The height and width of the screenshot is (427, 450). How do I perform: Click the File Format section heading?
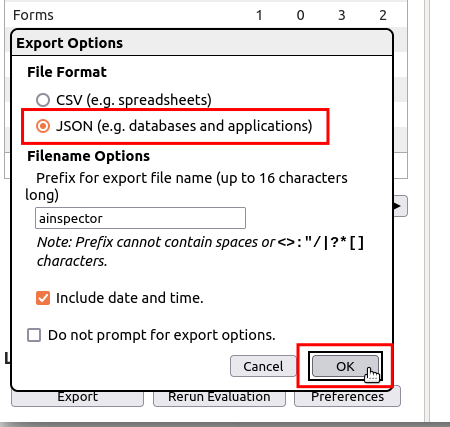(x=67, y=72)
